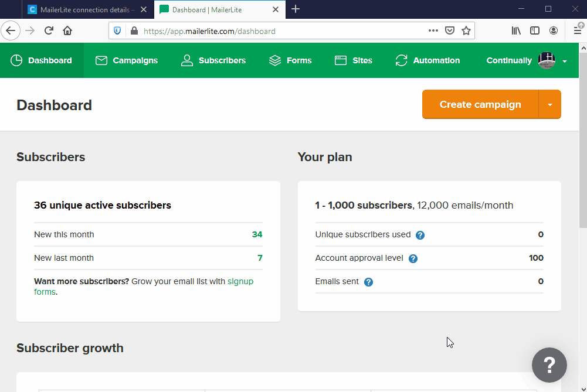Reload the current page
The image size is (587, 392).
49,30
